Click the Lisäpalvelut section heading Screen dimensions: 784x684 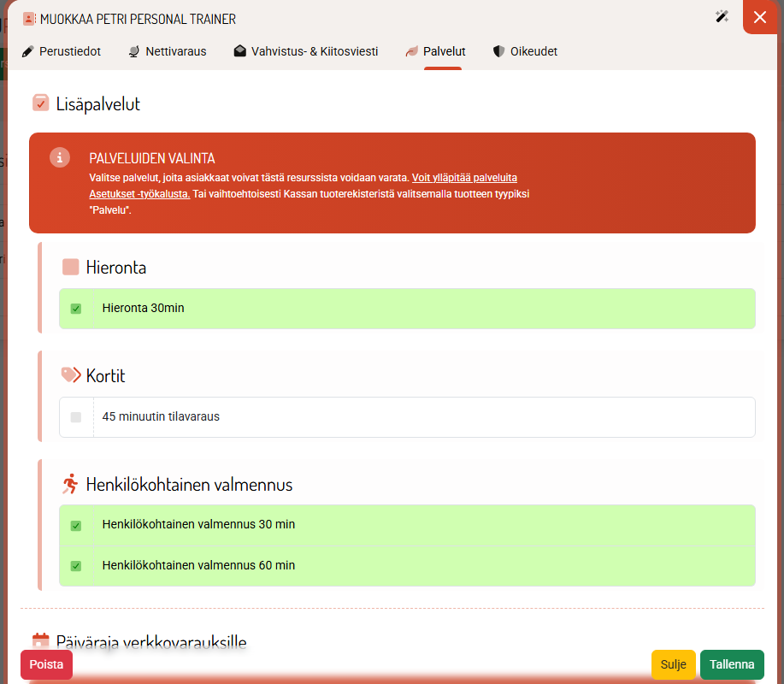pyautogui.click(x=98, y=104)
